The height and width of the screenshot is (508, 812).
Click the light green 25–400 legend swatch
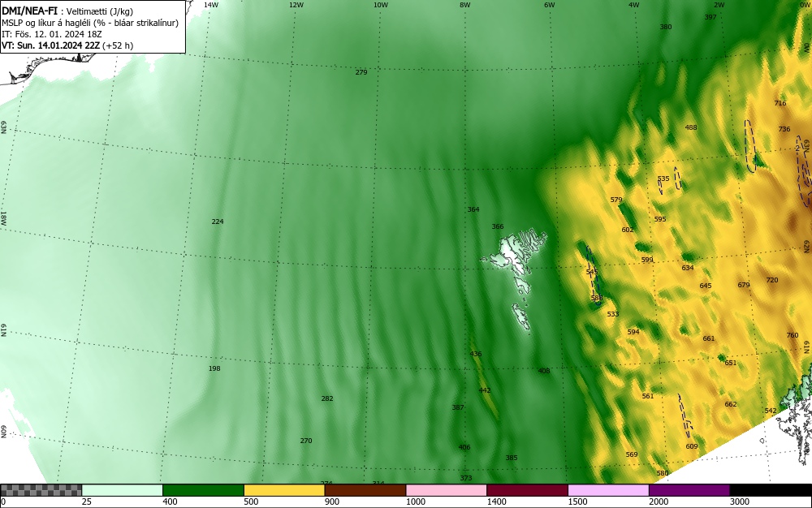[123, 490]
